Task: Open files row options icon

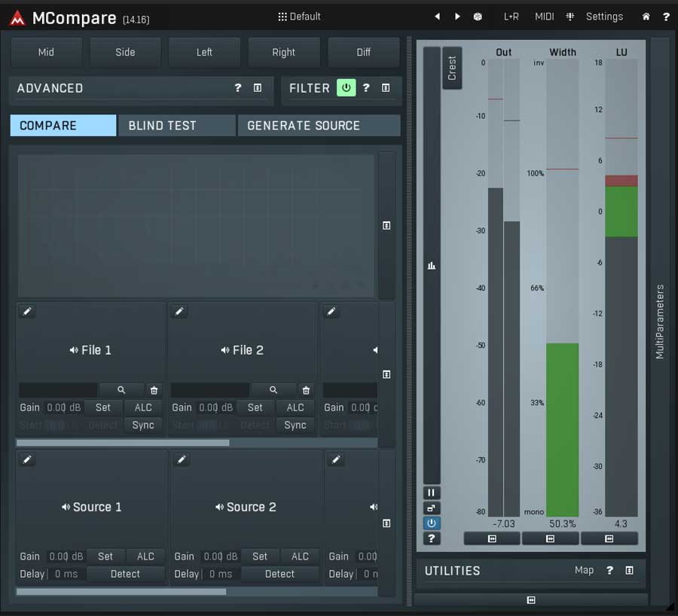Action: click(386, 374)
